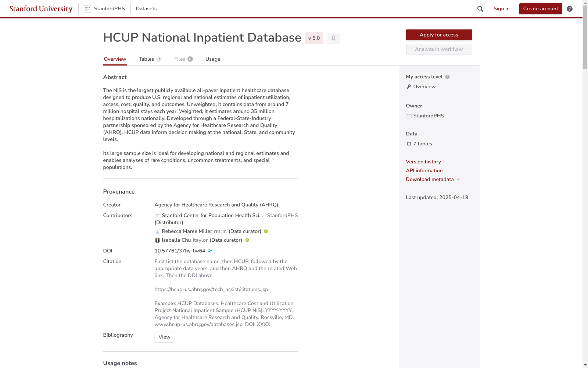Click the rmrm username text
The image size is (588, 368).
tap(220, 231)
